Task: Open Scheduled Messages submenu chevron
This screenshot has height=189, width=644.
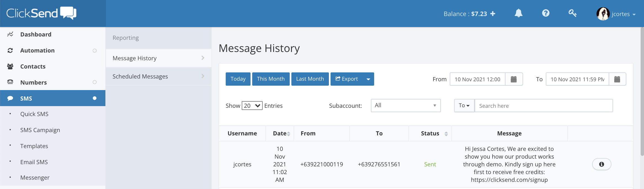Action: pyautogui.click(x=203, y=76)
